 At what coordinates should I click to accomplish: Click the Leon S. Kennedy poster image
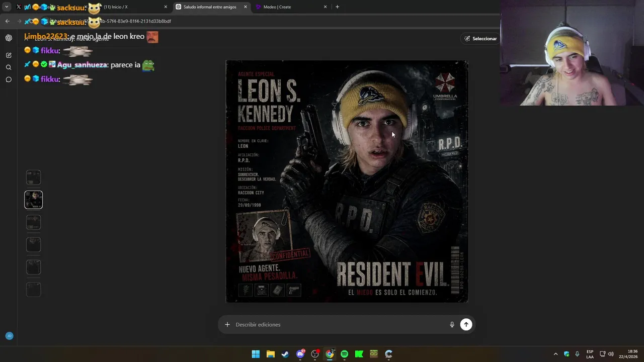347,182
